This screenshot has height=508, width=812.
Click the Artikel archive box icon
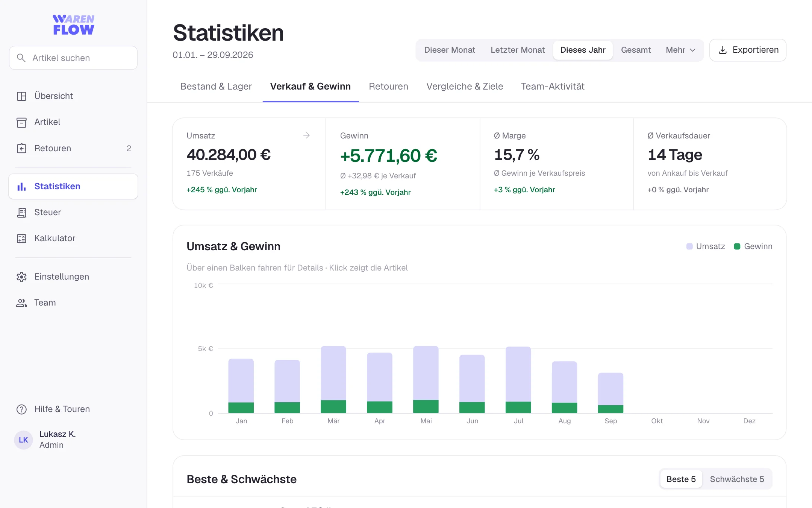(x=21, y=122)
